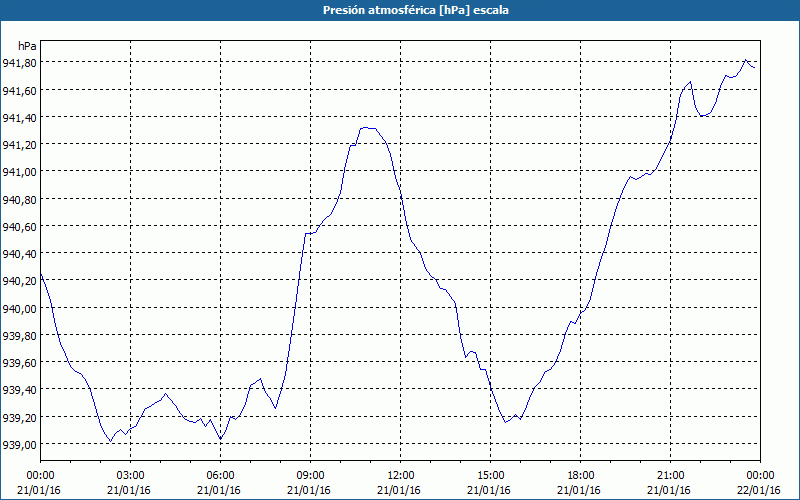Image resolution: width=800 pixels, height=500 pixels.
Task: Click the chart title 'Presión atmosférica [hPa] escala'
Action: [x=415, y=10]
